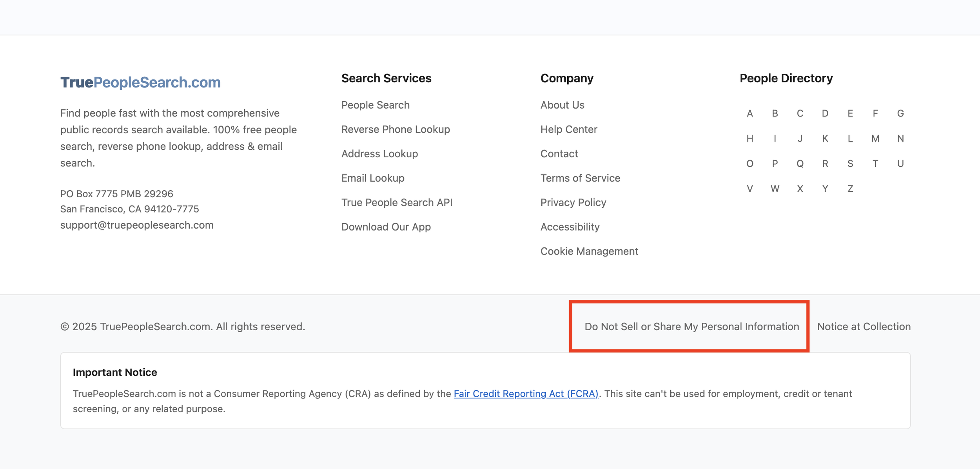Open True People Search API link

click(396, 202)
